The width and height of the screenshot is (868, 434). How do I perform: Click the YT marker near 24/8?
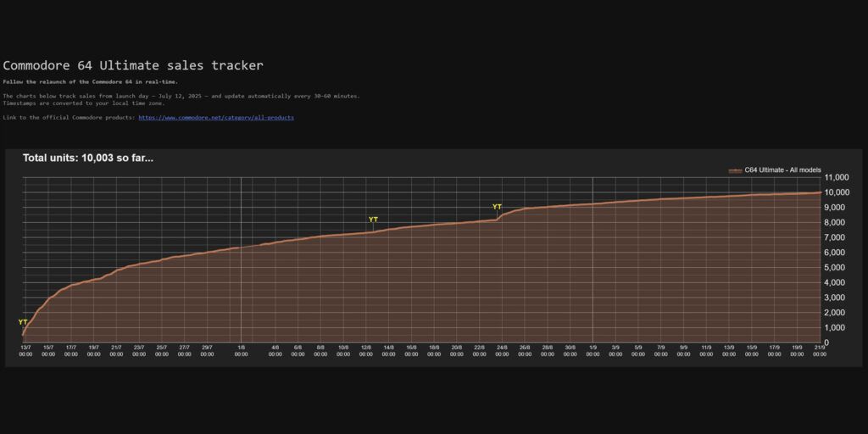[497, 207]
